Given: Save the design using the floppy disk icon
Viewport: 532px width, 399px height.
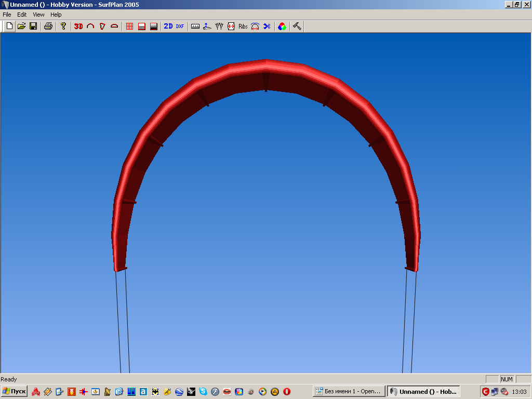Looking at the screenshot, I should click(x=33, y=26).
